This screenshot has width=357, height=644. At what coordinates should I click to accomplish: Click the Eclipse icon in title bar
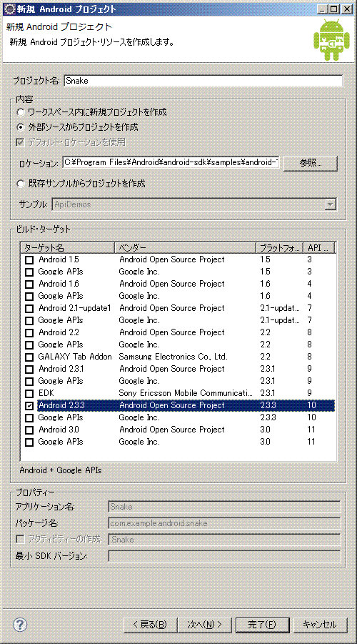[x=10, y=8]
